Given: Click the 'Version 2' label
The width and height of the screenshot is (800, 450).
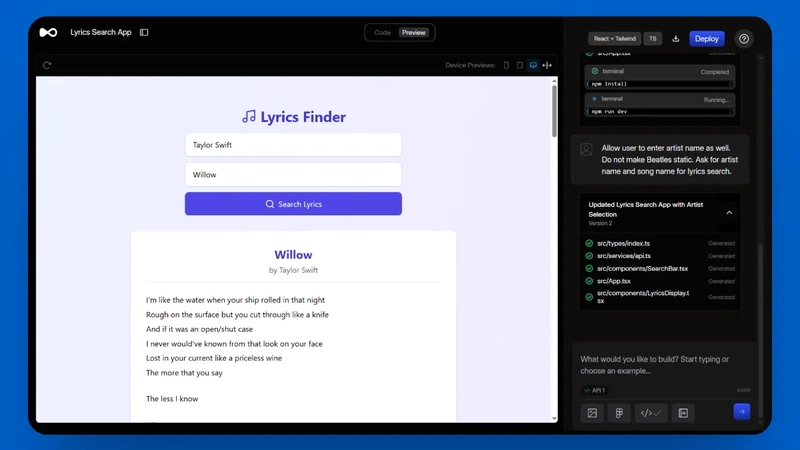Looking at the screenshot, I should (x=600, y=223).
